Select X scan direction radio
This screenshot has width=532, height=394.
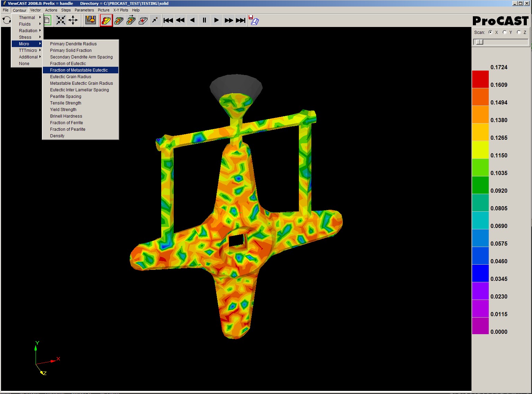[x=490, y=32]
